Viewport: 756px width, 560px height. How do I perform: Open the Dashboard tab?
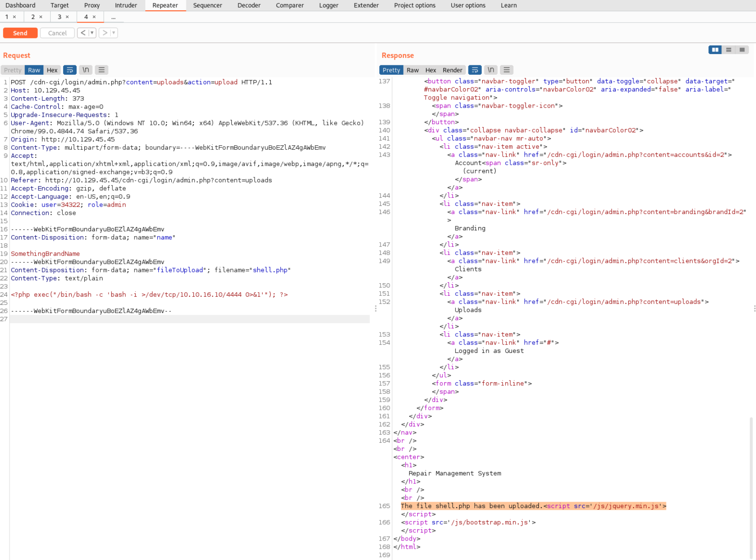[20, 5]
